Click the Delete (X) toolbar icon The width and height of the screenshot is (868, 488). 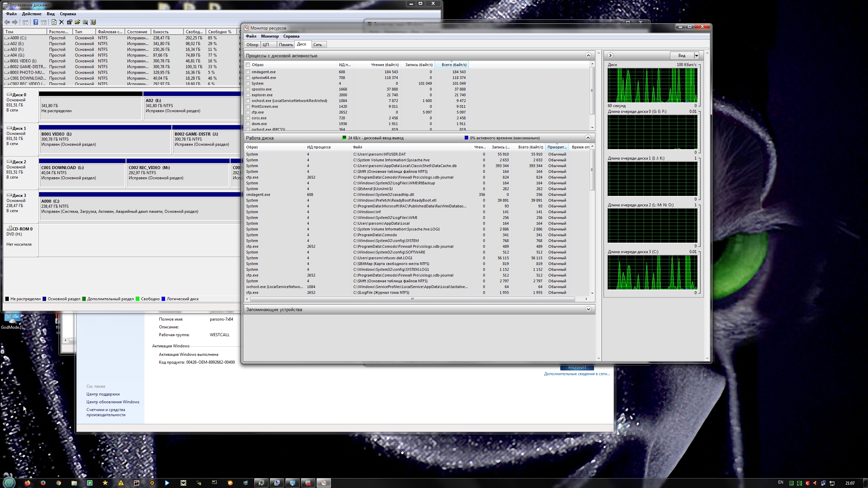coord(61,22)
